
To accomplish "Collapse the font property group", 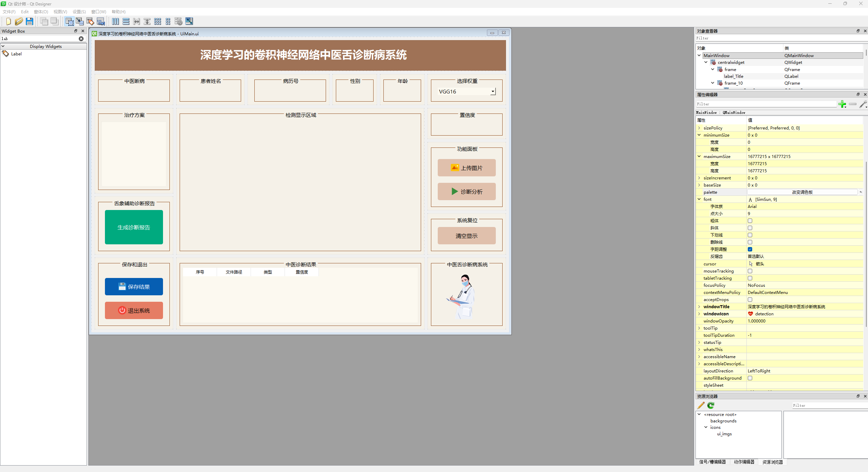I will 699,199.
